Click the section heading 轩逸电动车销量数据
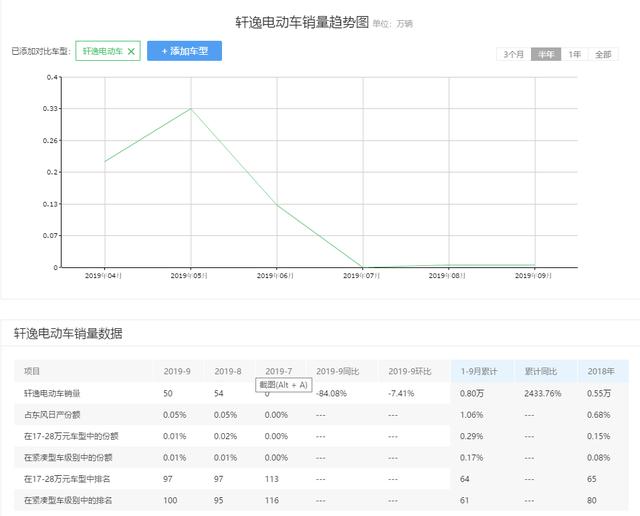Viewport: 640px width, 516px height. (68, 334)
